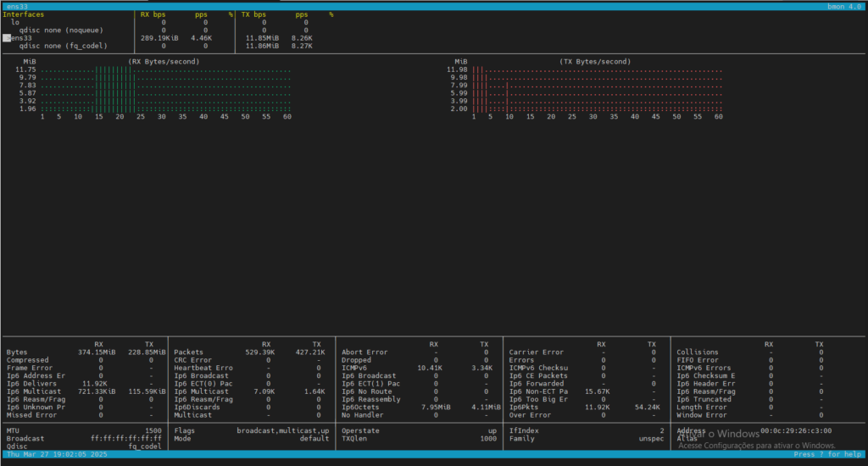Click the Flags value 'broadcast,multicast,up'
The image size is (868, 466).
tap(283, 430)
